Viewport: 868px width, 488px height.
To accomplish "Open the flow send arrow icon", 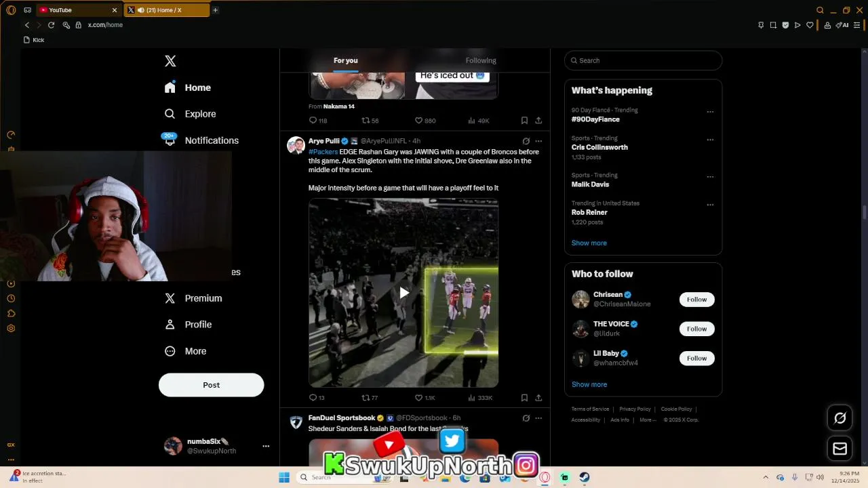I will (x=797, y=25).
